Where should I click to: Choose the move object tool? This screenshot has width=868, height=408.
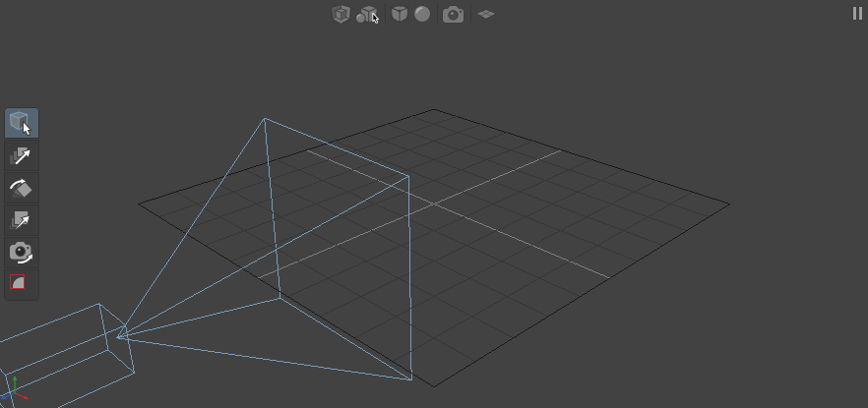(x=21, y=155)
